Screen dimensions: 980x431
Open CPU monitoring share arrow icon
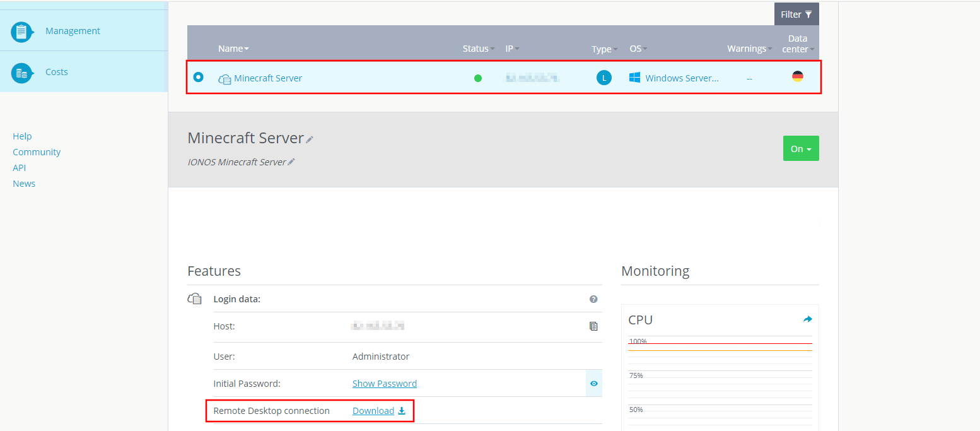pyautogui.click(x=807, y=319)
